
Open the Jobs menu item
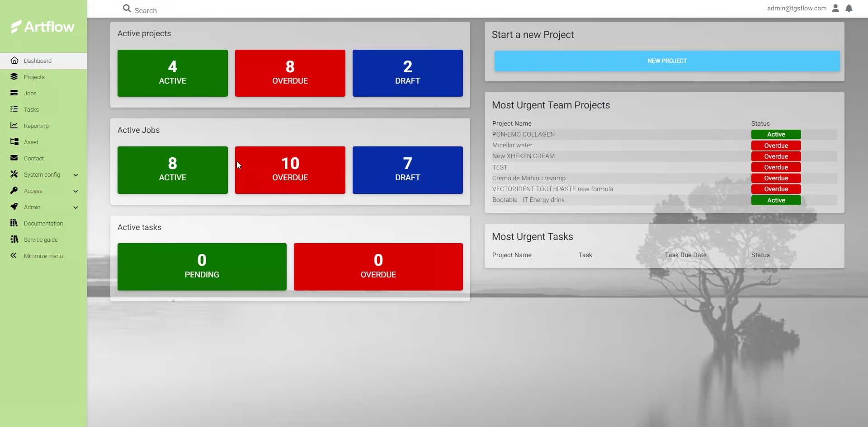30,93
